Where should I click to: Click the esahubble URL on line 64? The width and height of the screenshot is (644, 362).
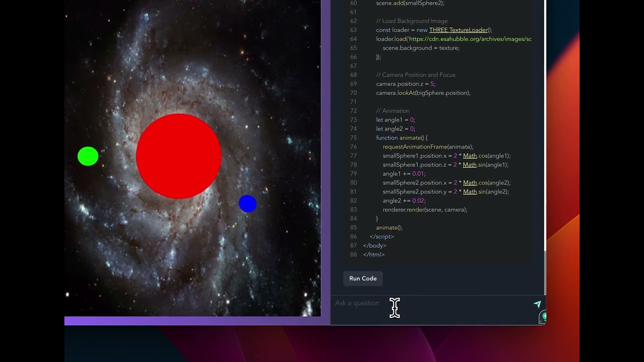tap(470, 39)
